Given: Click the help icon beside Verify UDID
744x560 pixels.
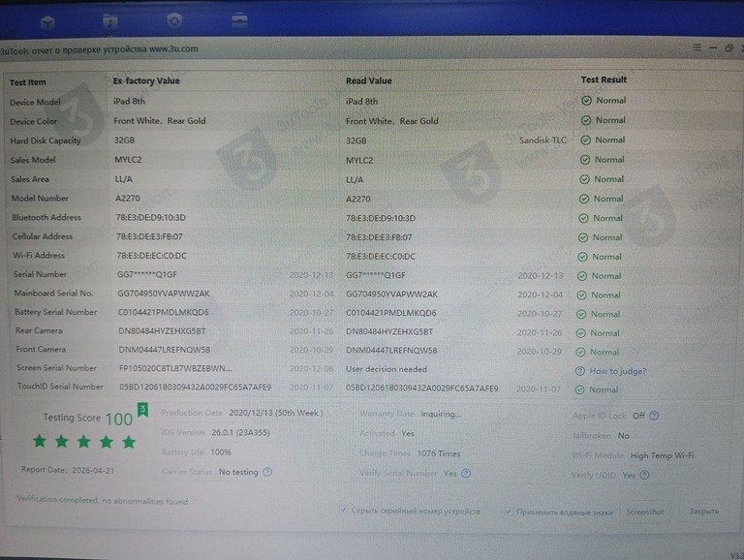Looking at the screenshot, I should coord(644,475).
